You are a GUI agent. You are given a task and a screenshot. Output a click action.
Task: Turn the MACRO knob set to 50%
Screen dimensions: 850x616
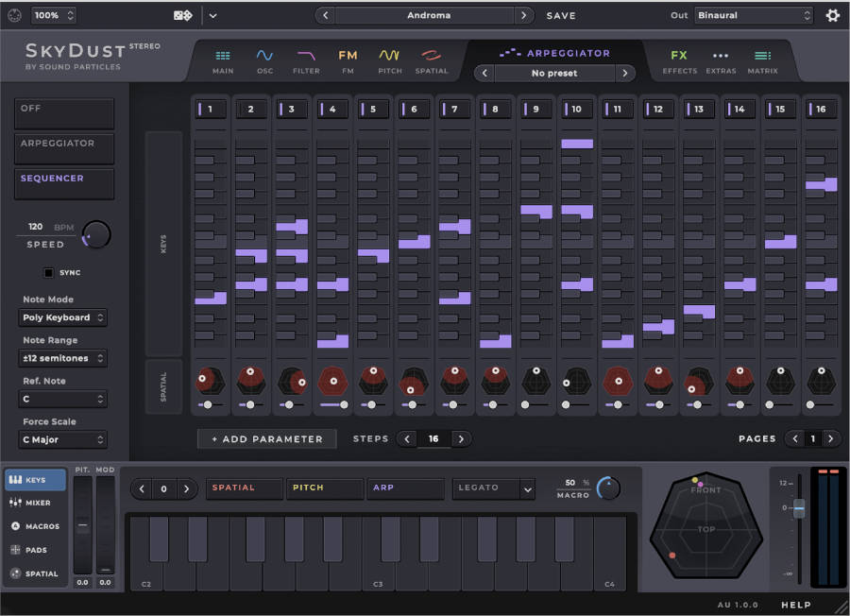pos(605,488)
